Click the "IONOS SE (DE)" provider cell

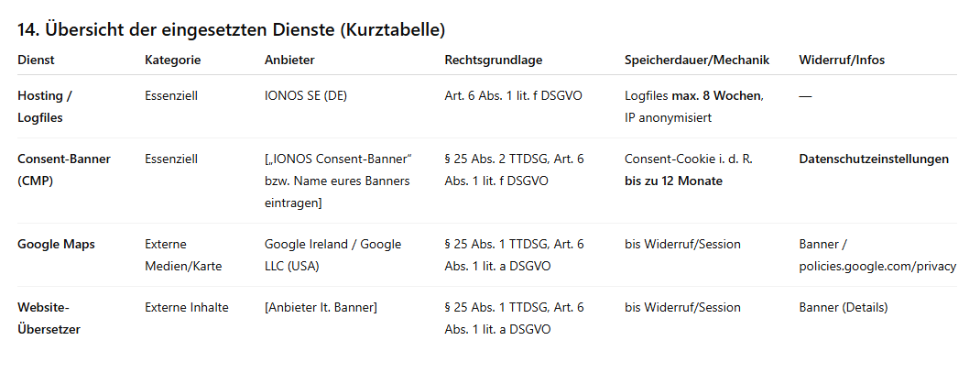306,95
